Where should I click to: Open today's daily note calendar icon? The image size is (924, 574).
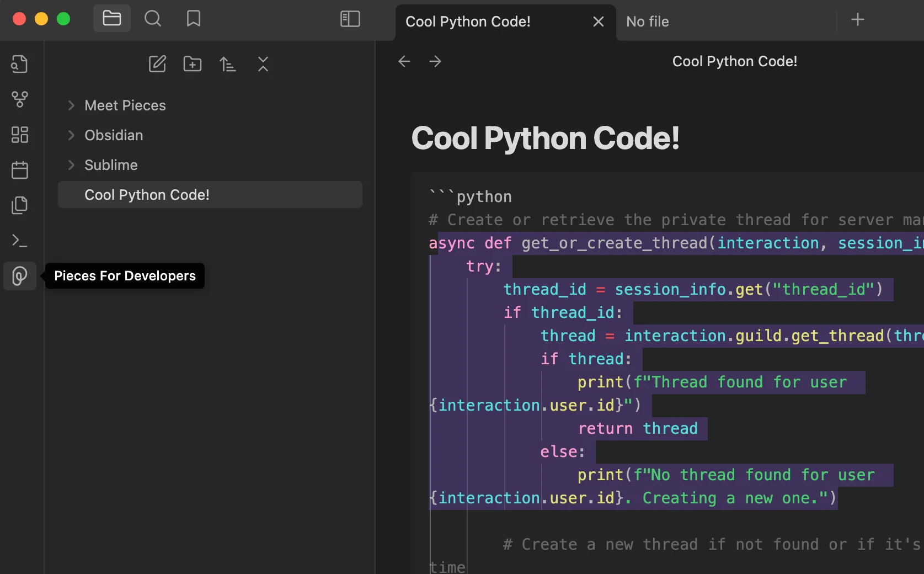pos(20,170)
